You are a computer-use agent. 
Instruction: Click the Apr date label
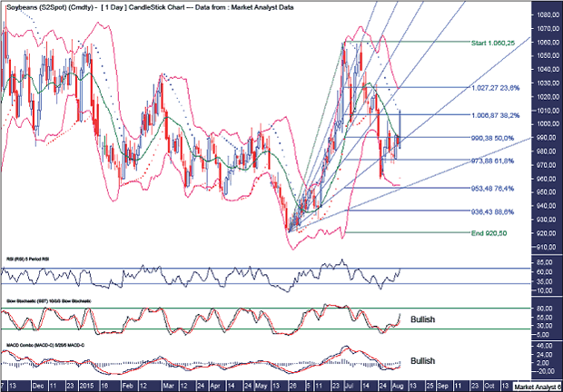point(214,387)
